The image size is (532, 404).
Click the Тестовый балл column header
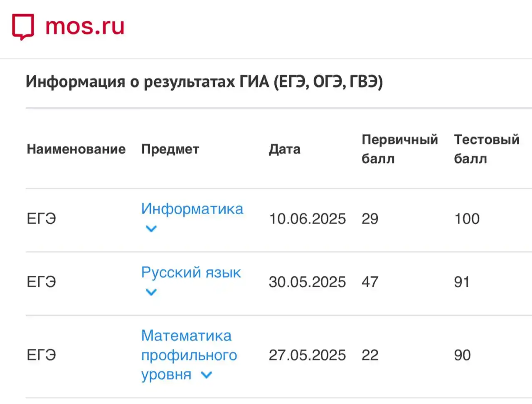coord(486,149)
